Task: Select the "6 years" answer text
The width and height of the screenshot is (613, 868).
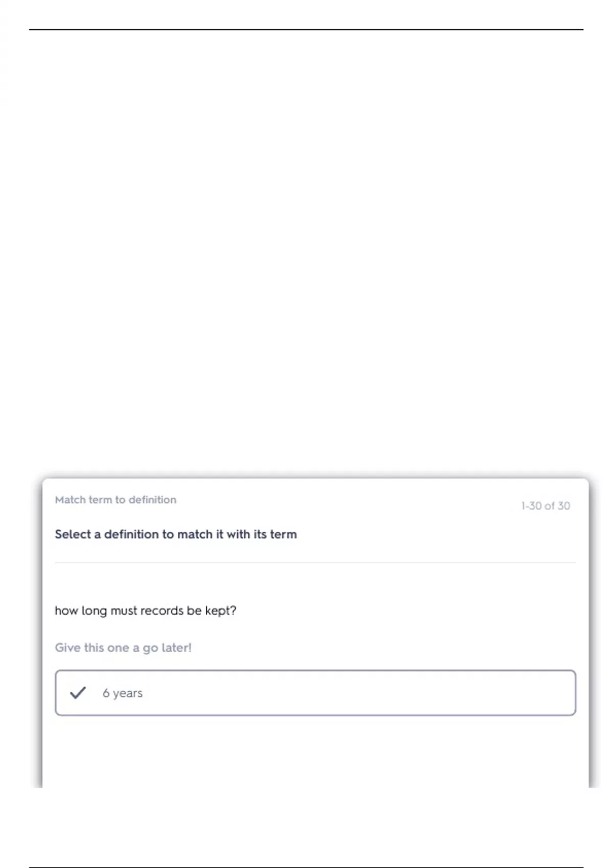Action: (x=122, y=693)
